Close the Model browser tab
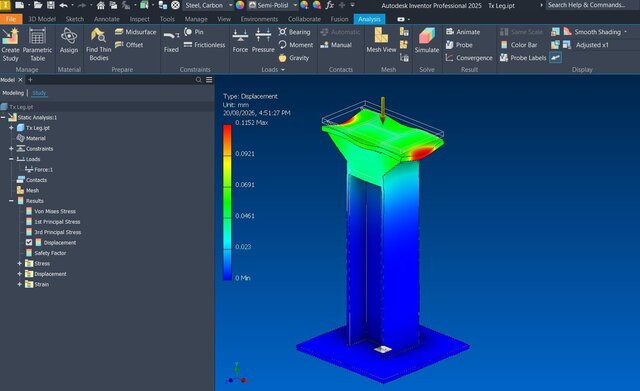Screen dimensions: 640x391 [x=20, y=80]
